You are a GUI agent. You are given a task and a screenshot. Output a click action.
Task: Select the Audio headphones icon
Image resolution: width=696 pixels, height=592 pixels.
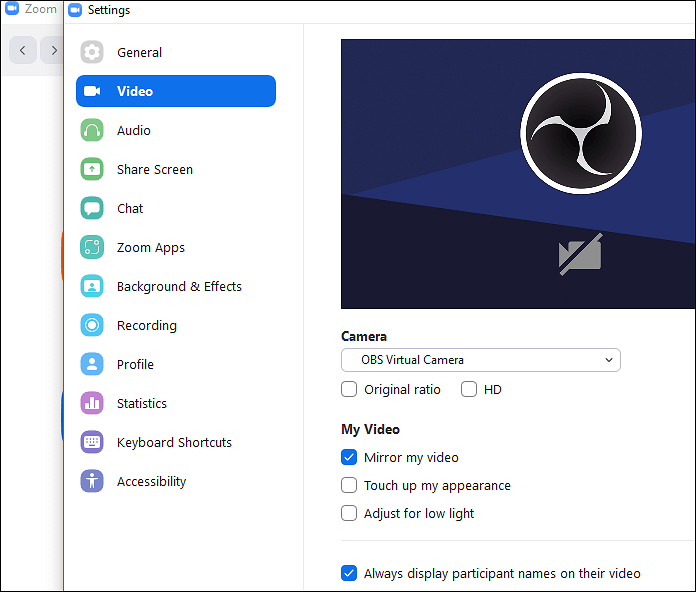click(x=92, y=131)
